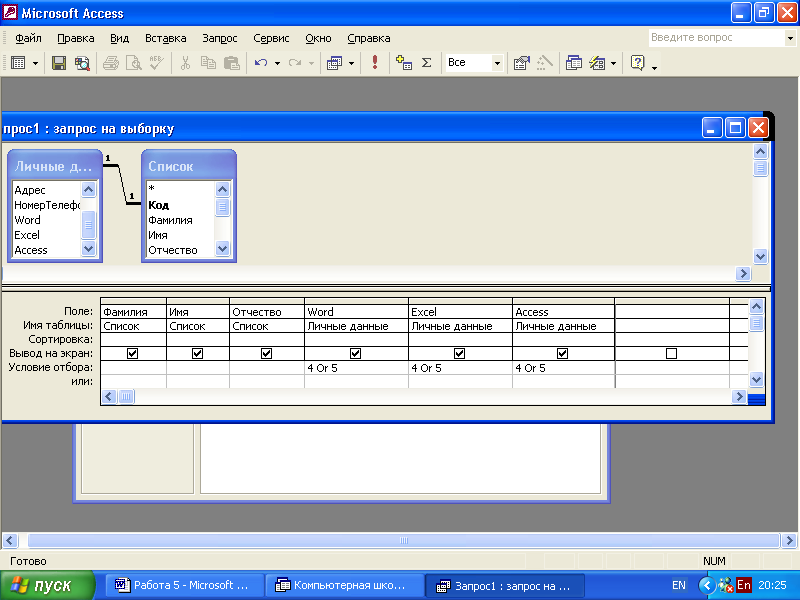Open the Вид menu
This screenshot has width=800, height=600.
pos(119,38)
